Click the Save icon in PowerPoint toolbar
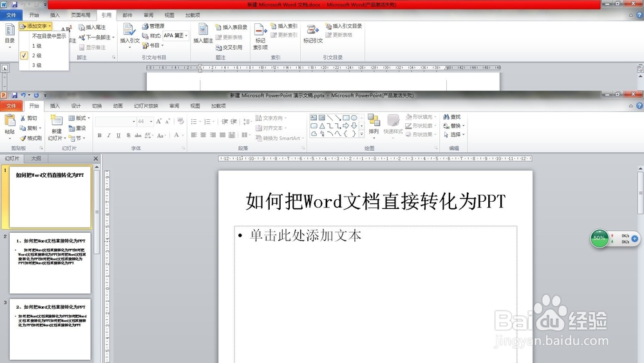The image size is (644, 363). pos(14,95)
